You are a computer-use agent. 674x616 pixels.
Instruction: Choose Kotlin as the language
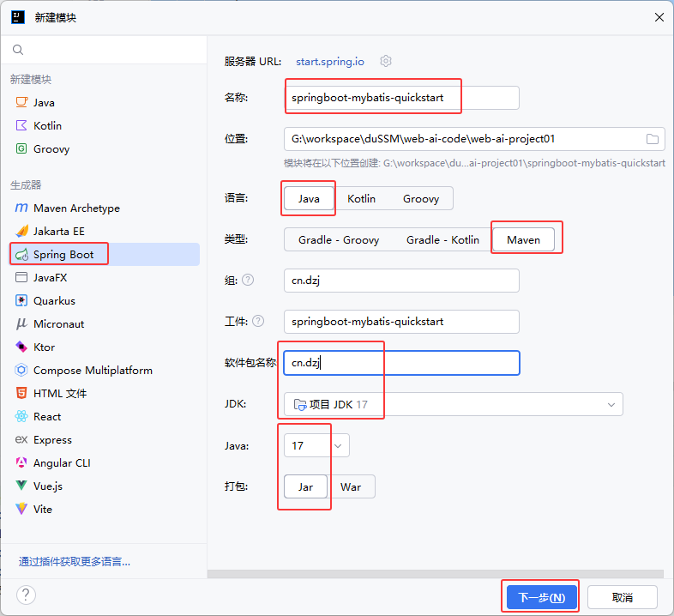[361, 198]
